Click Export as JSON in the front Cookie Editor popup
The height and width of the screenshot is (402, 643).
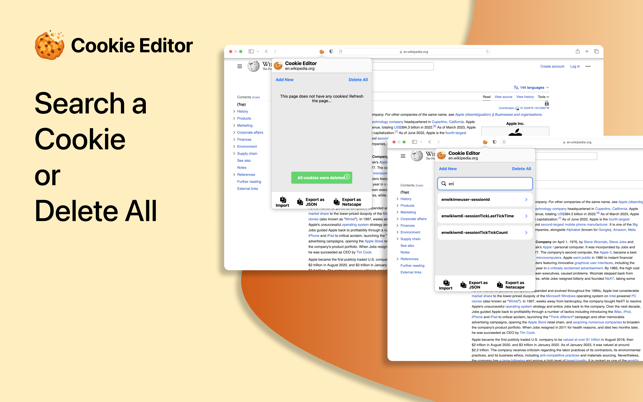[x=474, y=285]
